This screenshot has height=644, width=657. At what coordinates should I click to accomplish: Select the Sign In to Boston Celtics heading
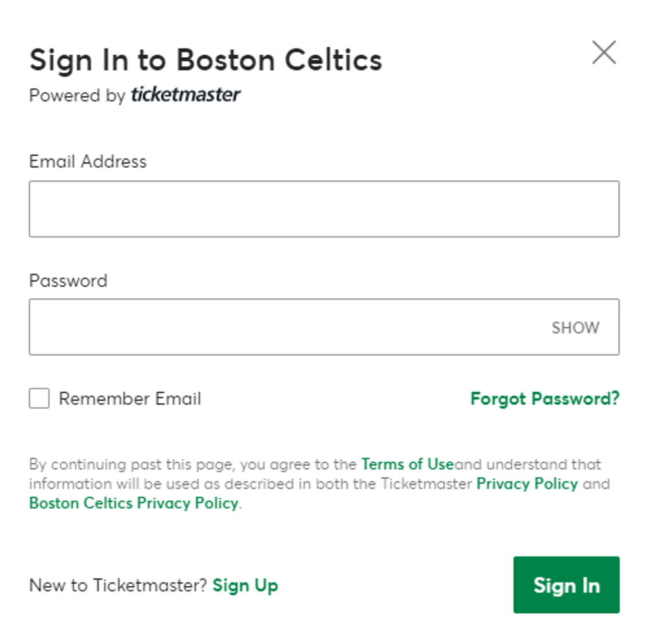click(205, 60)
